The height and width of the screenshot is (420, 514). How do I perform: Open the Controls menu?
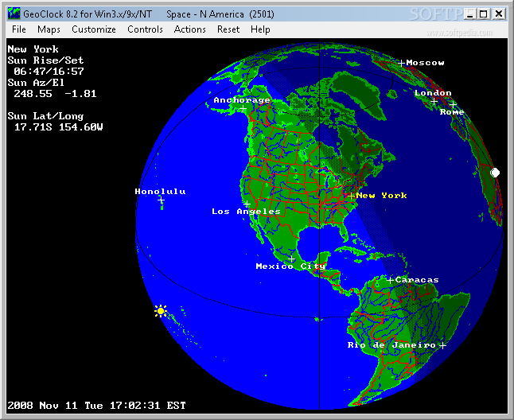(145, 29)
